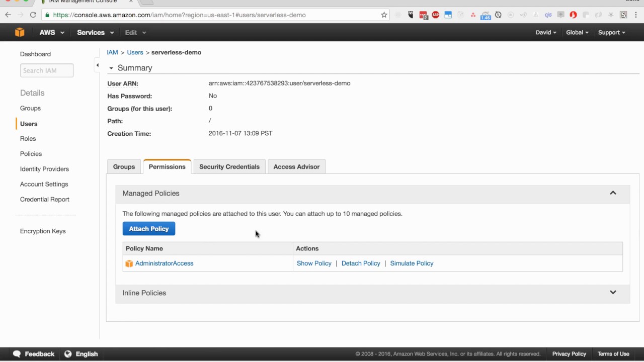The image size is (644, 362).
Task: Open Identity Providers in the sidebar
Action: pyautogui.click(x=44, y=169)
